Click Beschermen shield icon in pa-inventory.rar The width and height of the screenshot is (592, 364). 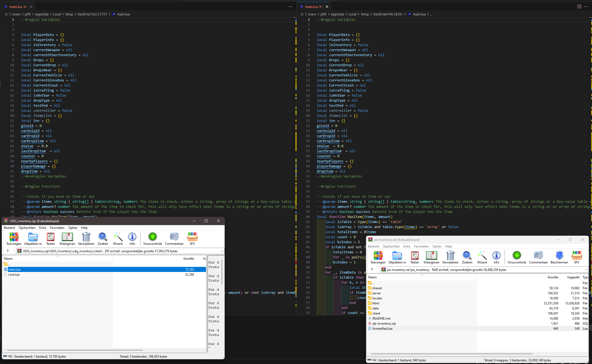coord(559,255)
